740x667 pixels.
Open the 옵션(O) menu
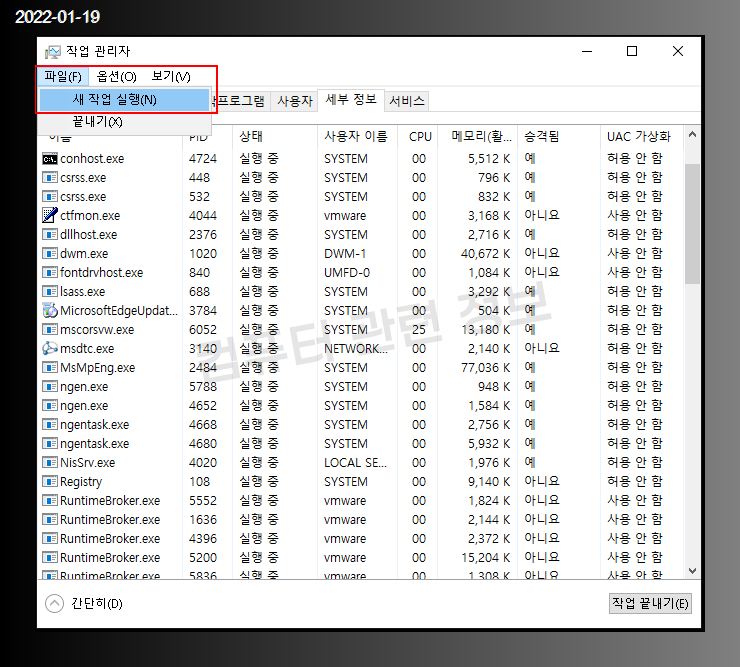[x=116, y=76]
